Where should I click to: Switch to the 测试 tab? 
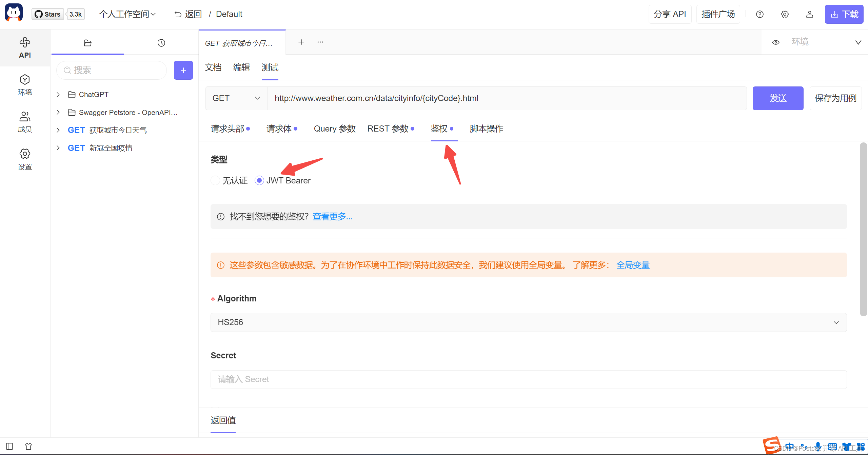coord(270,67)
